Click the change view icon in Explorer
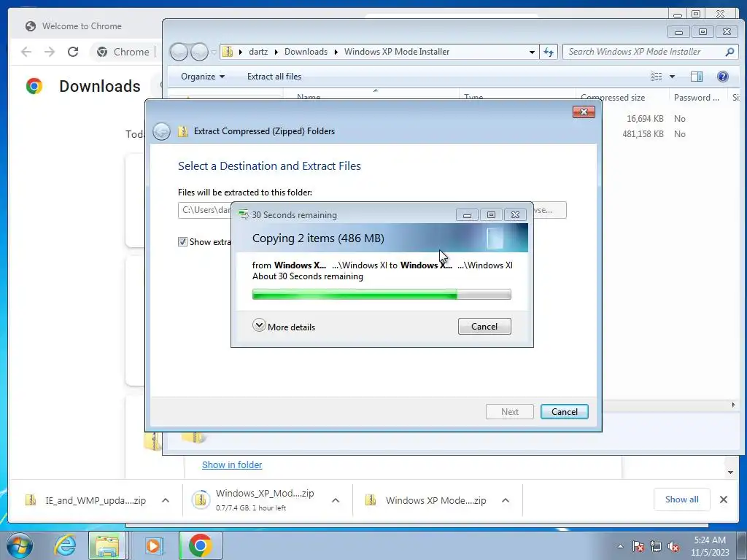The width and height of the screenshot is (747, 560). click(656, 76)
